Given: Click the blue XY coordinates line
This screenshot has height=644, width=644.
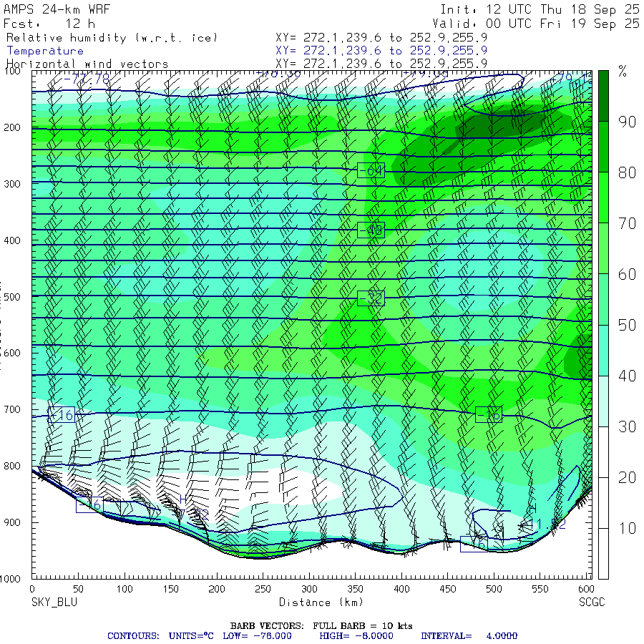Looking at the screenshot, I should [x=381, y=51].
